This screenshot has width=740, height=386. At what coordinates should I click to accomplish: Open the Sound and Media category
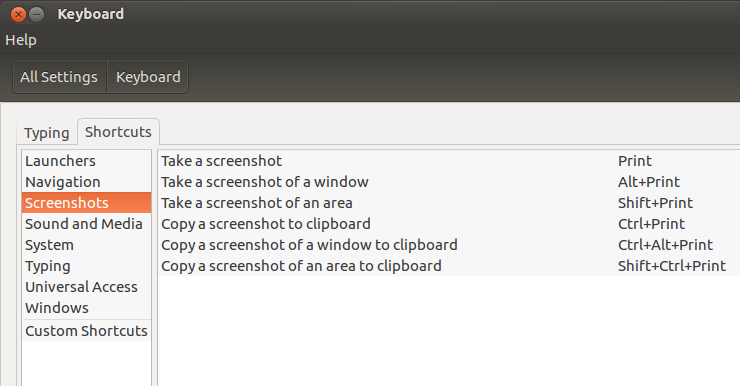coord(86,224)
